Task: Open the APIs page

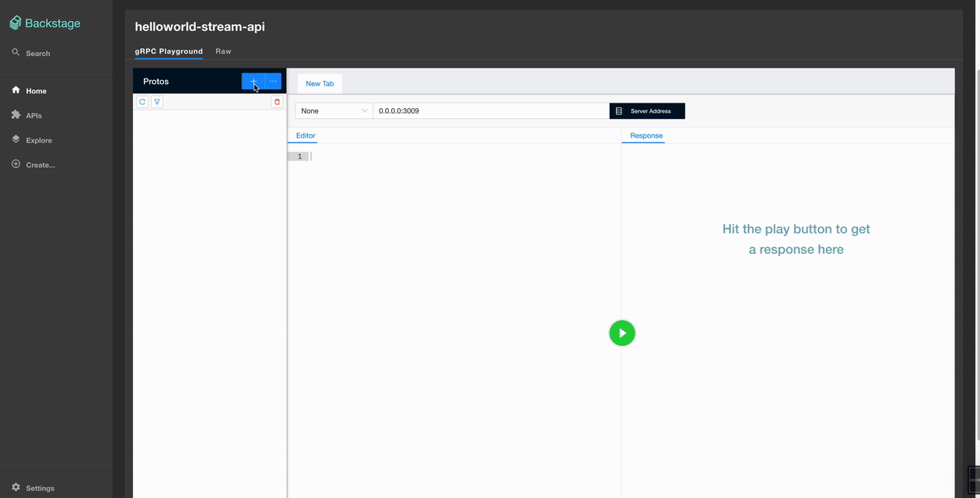Action: (x=27, y=115)
